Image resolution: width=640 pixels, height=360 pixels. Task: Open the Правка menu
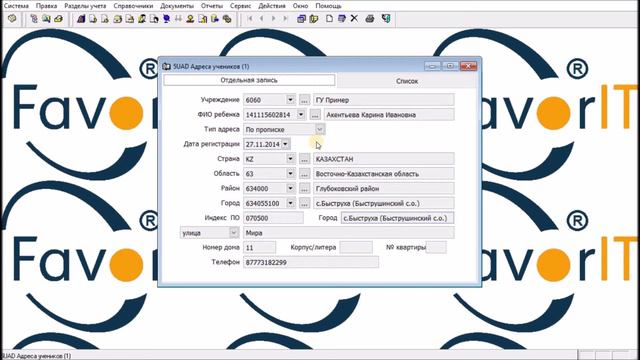(46, 6)
